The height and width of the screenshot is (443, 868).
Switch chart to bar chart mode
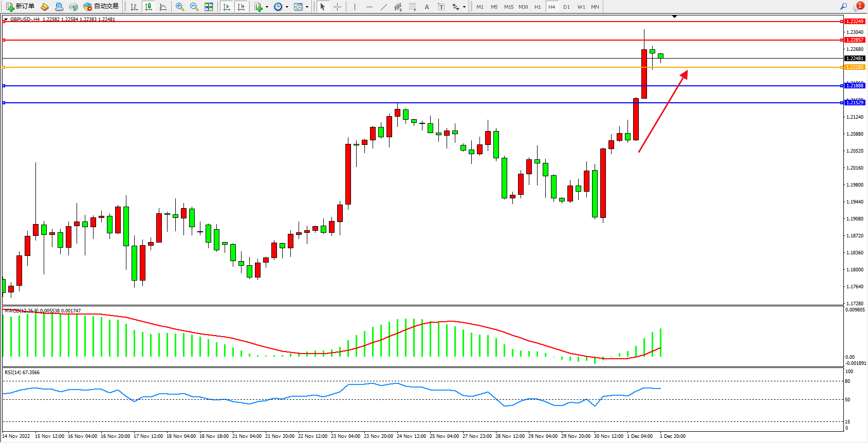(x=134, y=7)
